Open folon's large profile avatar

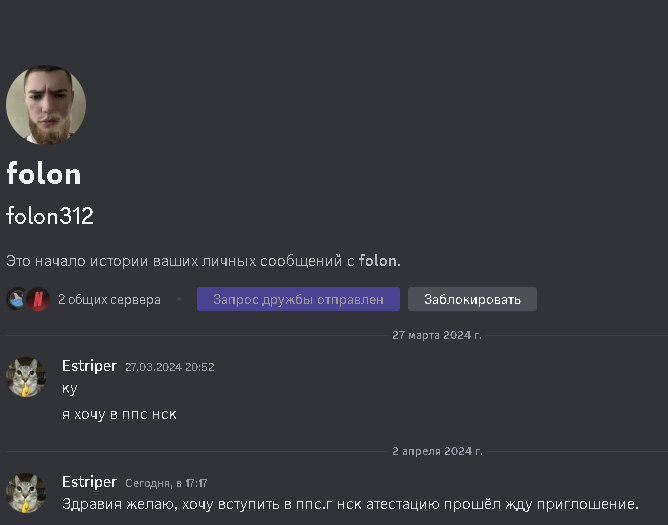pyautogui.click(x=46, y=105)
